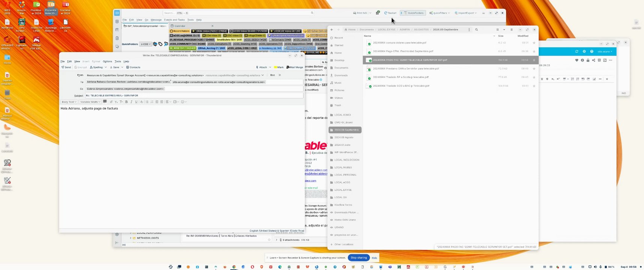644x270 pixels.
Task: Click QuickFolders toolbar button
Action: (413, 13)
